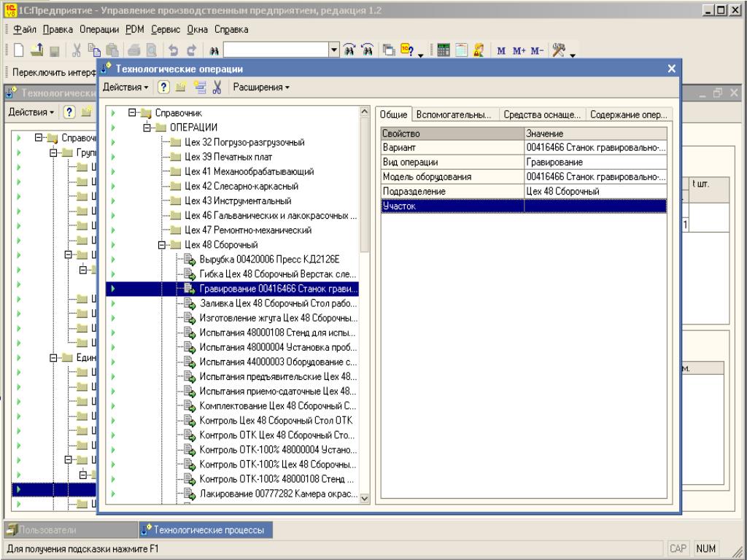Open Расширения dropdown in dialog
The width and height of the screenshot is (747, 560).
pos(261,87)
